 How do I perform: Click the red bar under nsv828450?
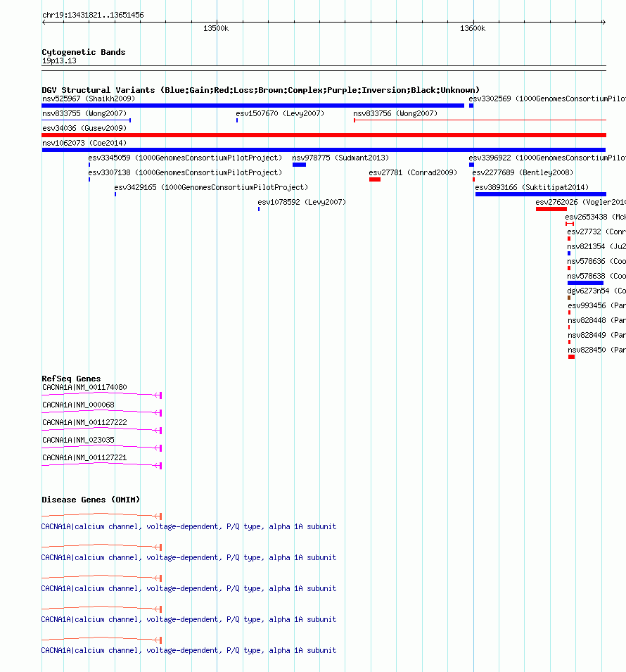(x=571, y=357)
